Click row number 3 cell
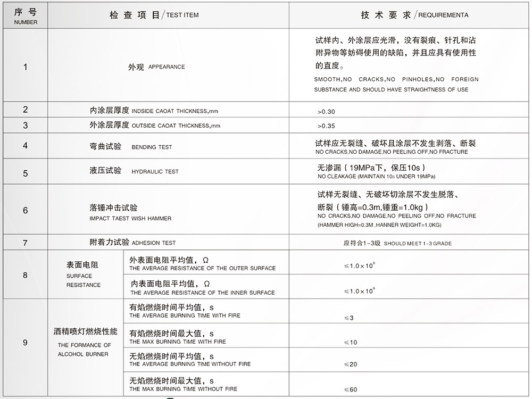This screenshot has height=399, width=532. pyautogui.click(x=26, y=125)
